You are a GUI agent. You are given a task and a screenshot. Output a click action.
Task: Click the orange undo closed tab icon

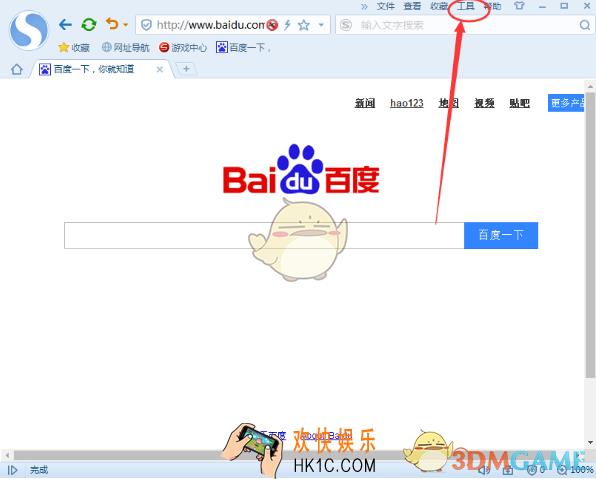(112, 24)
